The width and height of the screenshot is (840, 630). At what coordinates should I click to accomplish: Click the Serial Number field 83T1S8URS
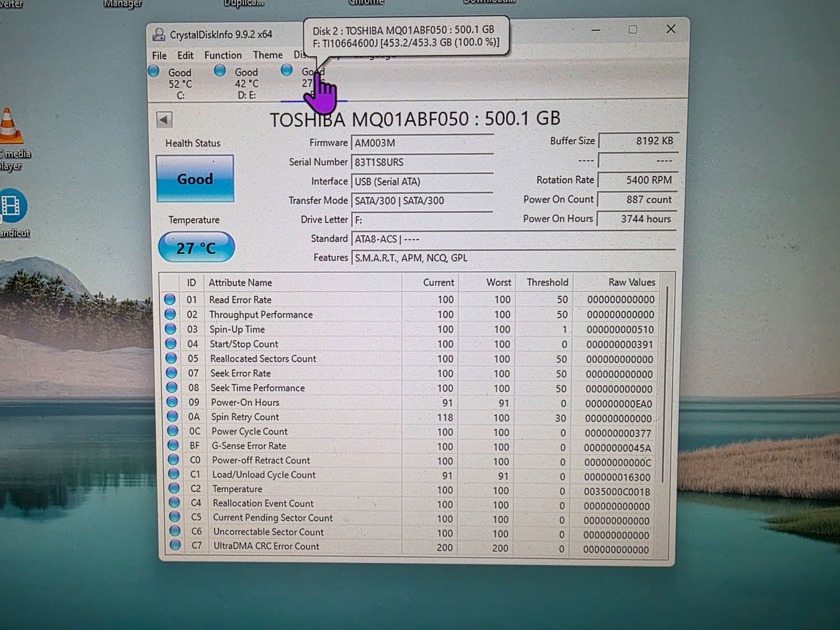point(422,162)
